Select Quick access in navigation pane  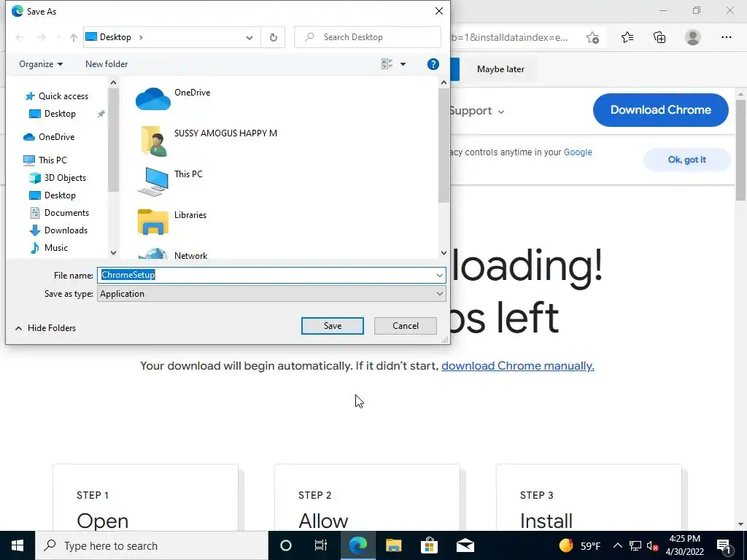[x=57, y=96]
